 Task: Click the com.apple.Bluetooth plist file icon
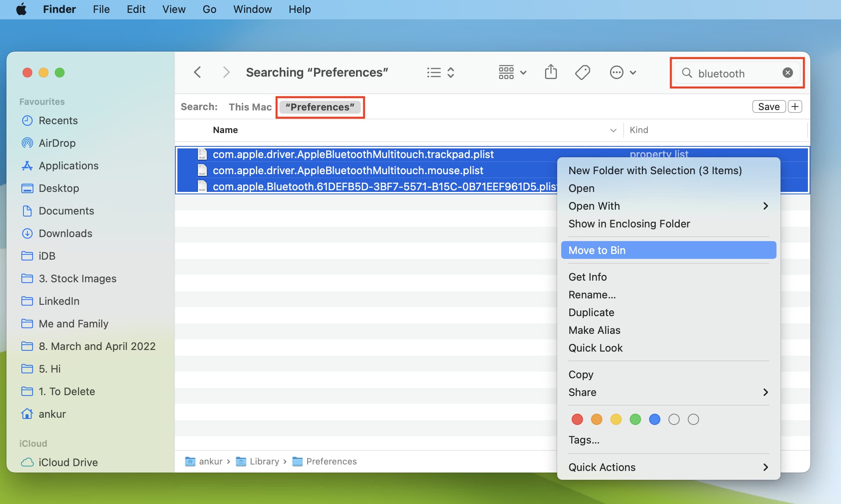pos(202,186)
